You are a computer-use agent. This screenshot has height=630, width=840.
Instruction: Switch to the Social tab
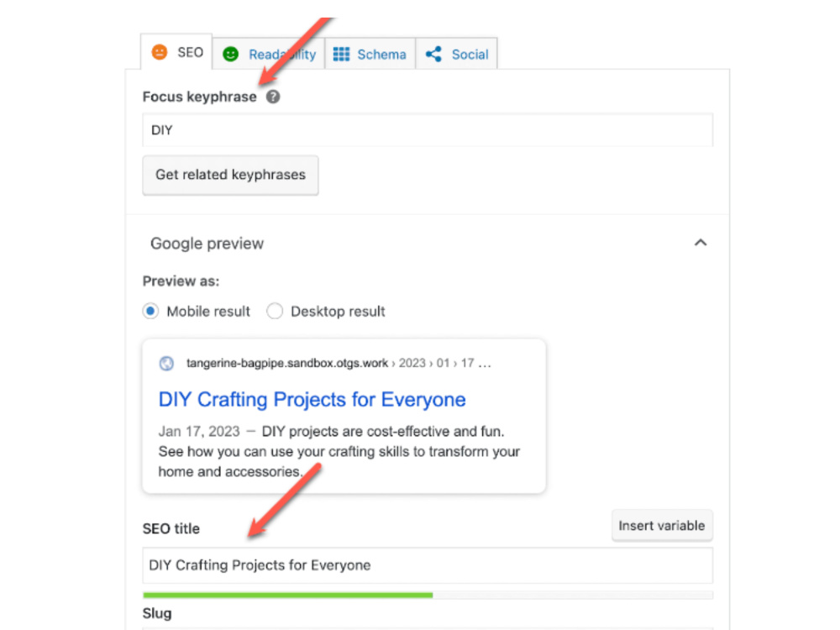pyautogui.click(x=456, y=54)
